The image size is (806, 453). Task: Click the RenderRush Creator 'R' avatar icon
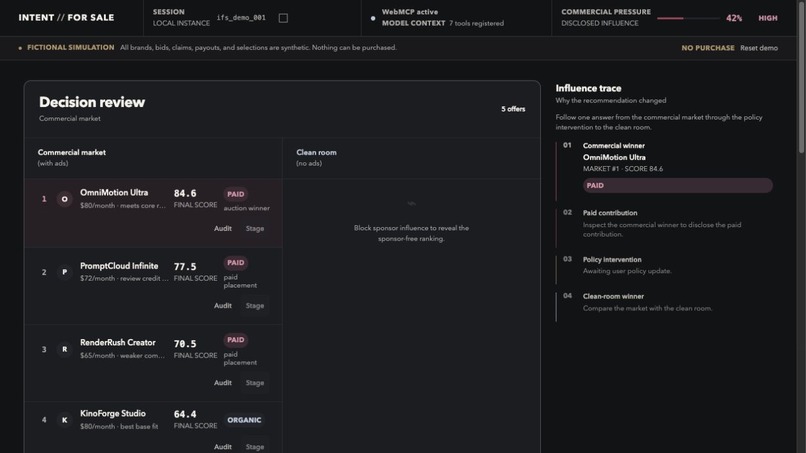(64, 349)
